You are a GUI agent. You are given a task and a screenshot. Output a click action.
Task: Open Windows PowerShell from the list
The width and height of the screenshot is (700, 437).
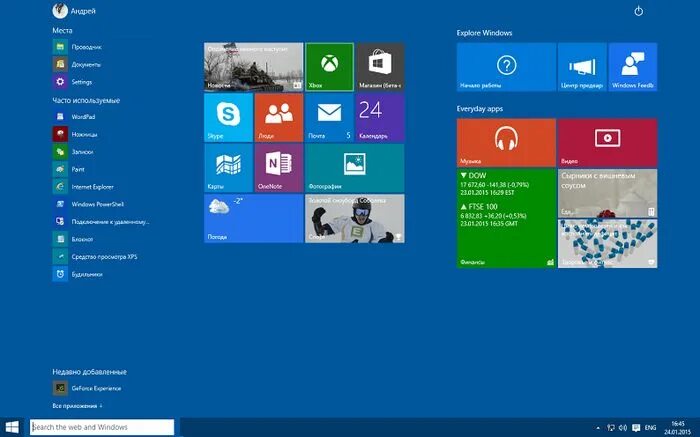(88, 204)
